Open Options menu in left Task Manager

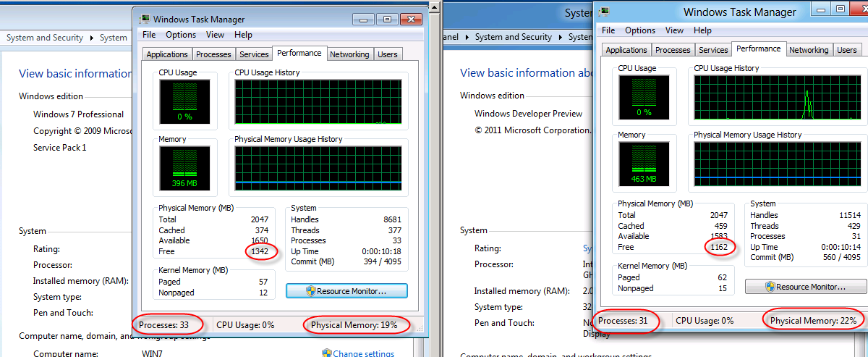point(181,35)
